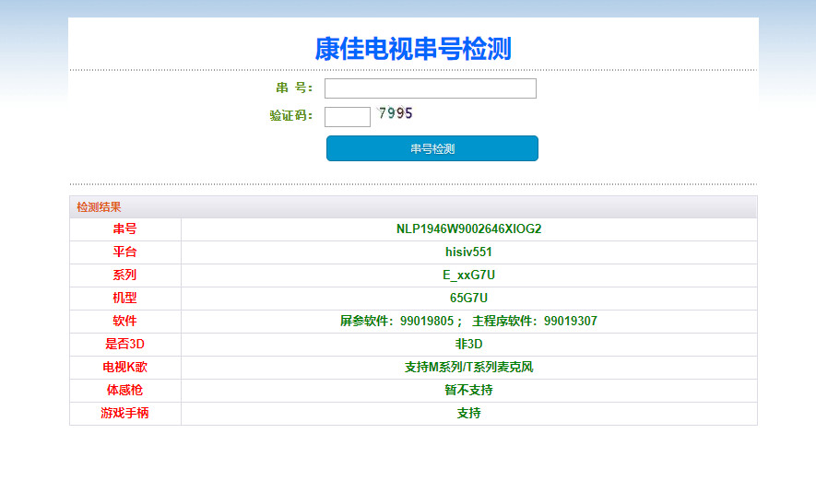Click the 非3D value cell
This screenshot has width=816, height=504.
(x=469, y=345)
